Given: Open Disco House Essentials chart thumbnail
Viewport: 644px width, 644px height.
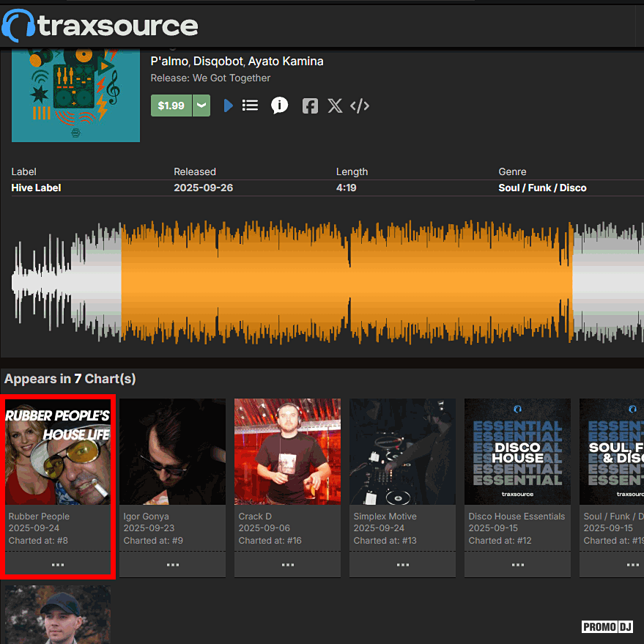Looking at the screenshot, I should (517, 451).
